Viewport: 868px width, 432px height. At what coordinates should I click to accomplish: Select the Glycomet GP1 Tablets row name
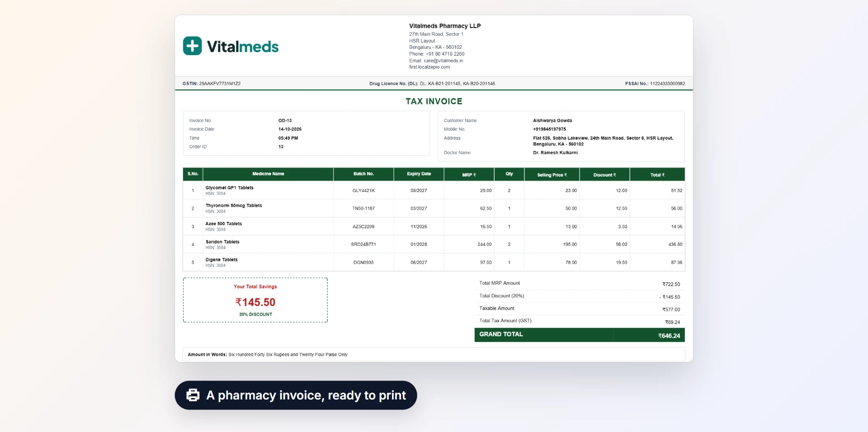(x=229, y=188)
